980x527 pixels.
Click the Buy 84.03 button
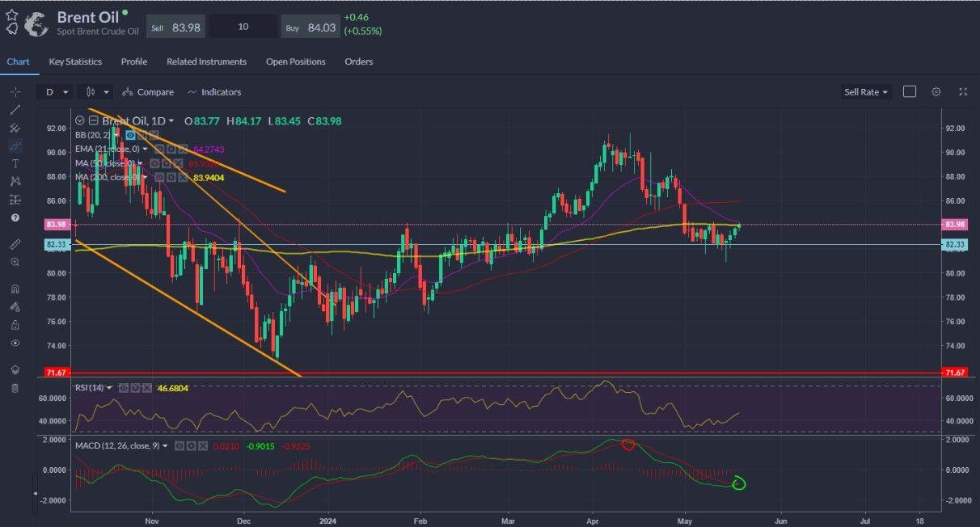(x=310, y=27)
